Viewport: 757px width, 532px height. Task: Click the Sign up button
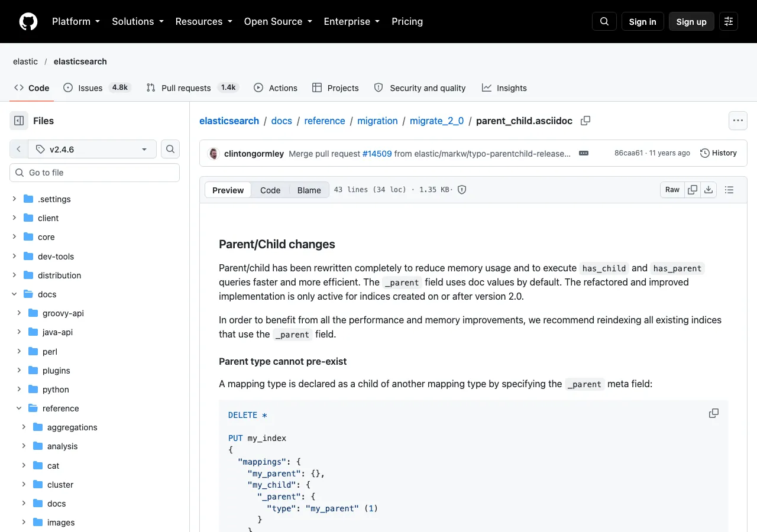pyautogui.click(x=691, y=21)
